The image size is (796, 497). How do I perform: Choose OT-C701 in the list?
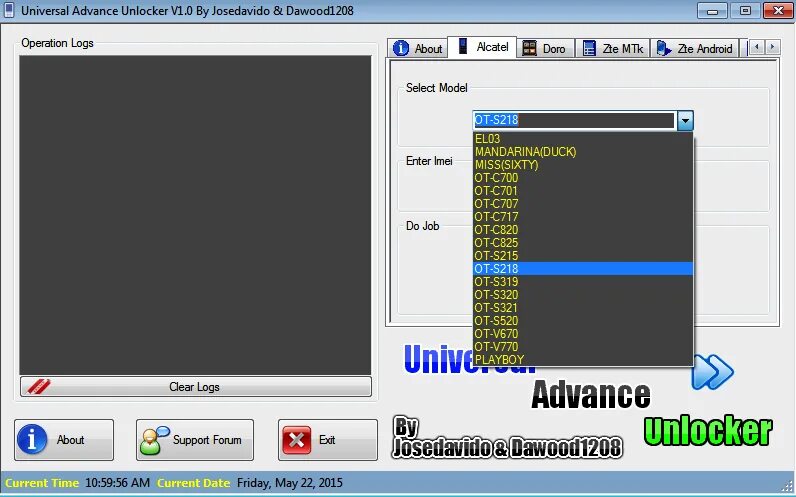pyautogui.click(x=583, y=191)
